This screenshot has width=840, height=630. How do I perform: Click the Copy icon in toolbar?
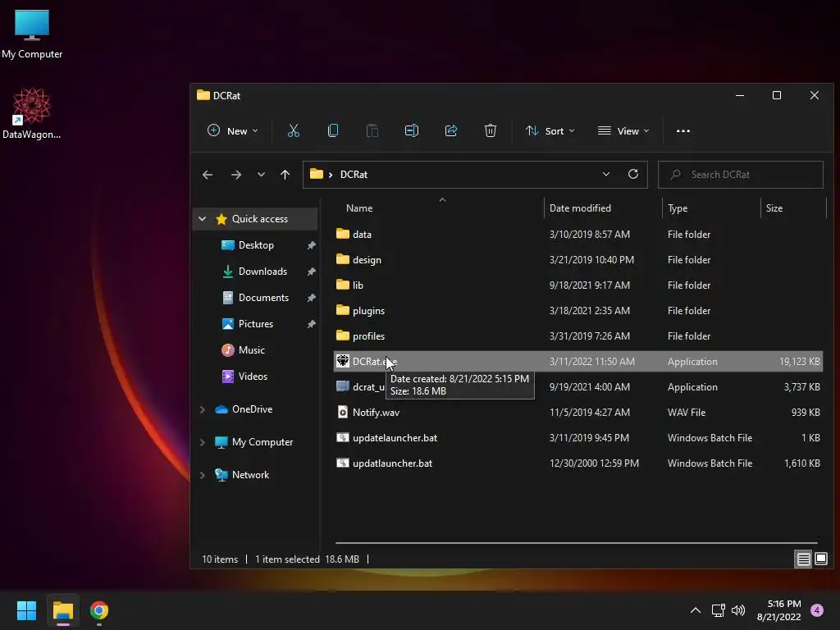[x=333, y=130]
